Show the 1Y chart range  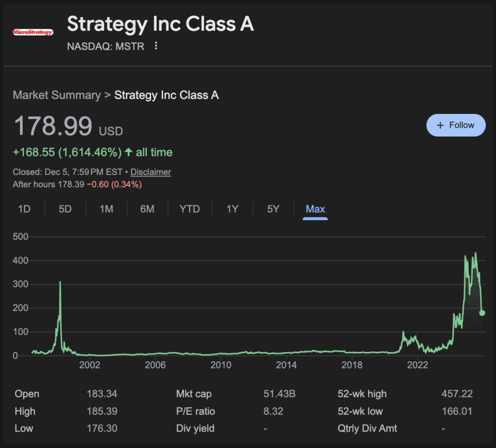pos(232,209)
